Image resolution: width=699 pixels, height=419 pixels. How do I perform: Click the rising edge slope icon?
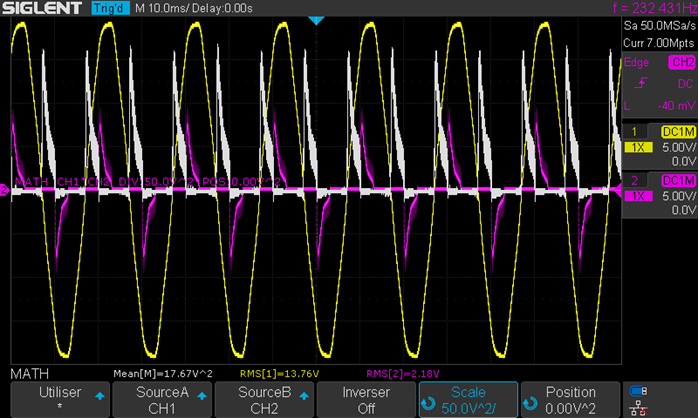coord(641,83)
